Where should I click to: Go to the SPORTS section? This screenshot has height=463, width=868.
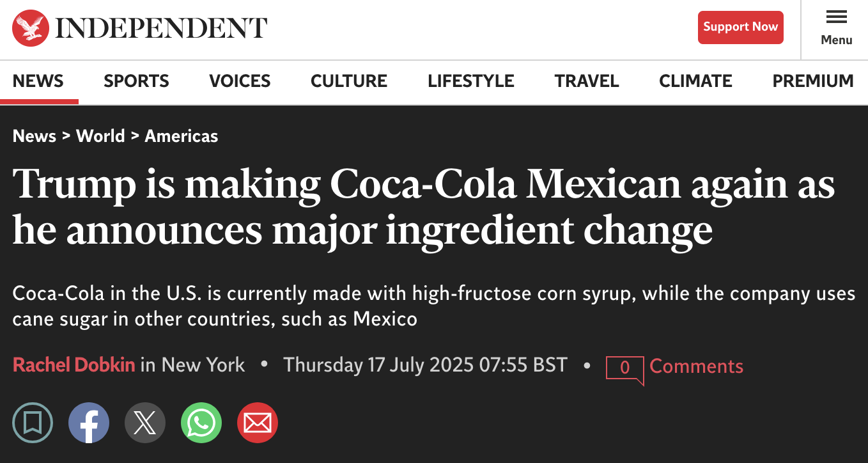[x=136, y=81]
